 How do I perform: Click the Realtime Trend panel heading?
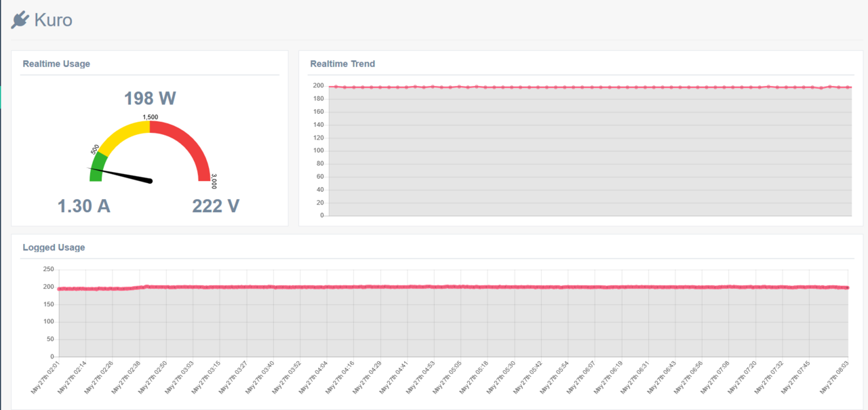coord(342,64)
